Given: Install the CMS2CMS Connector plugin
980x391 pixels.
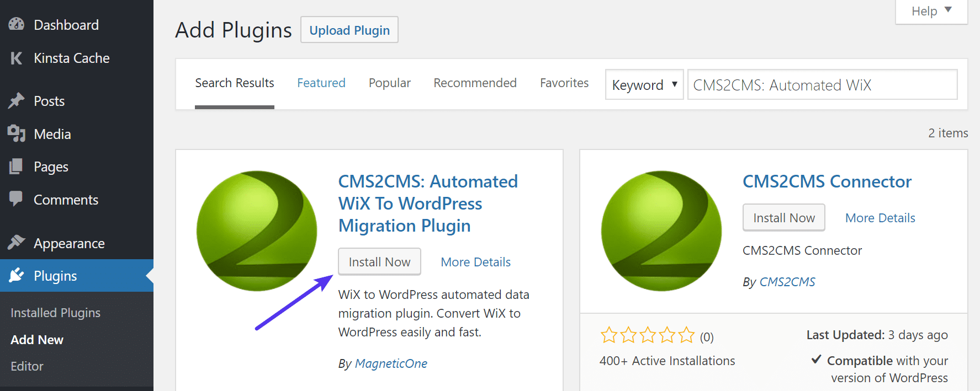Looking at the screenshot, I should tap(784, 218).
